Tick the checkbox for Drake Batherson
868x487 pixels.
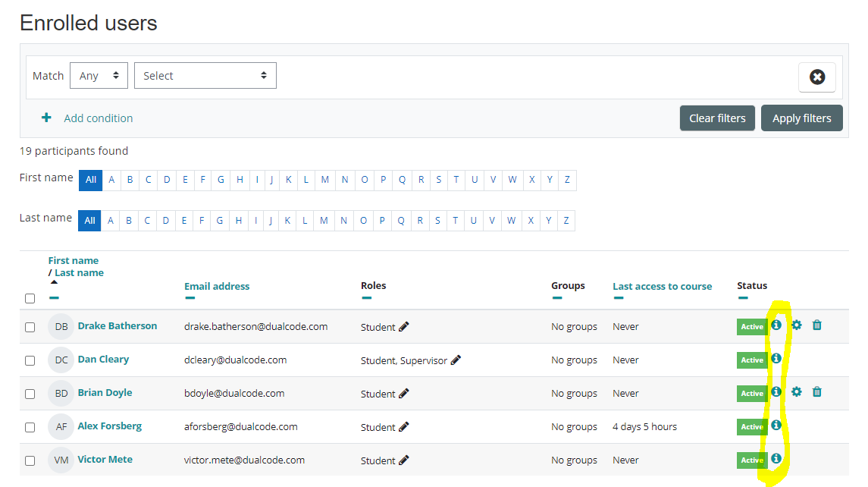tap(30, 327)
